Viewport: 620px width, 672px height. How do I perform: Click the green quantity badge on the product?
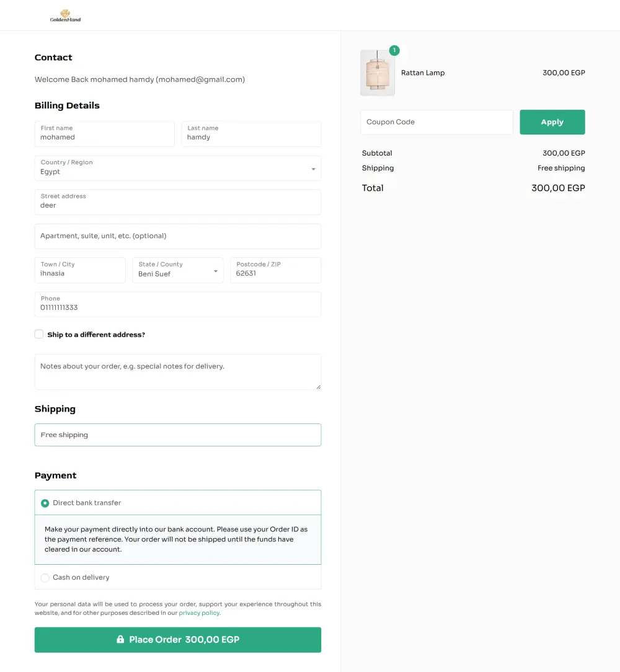(394, 51)
